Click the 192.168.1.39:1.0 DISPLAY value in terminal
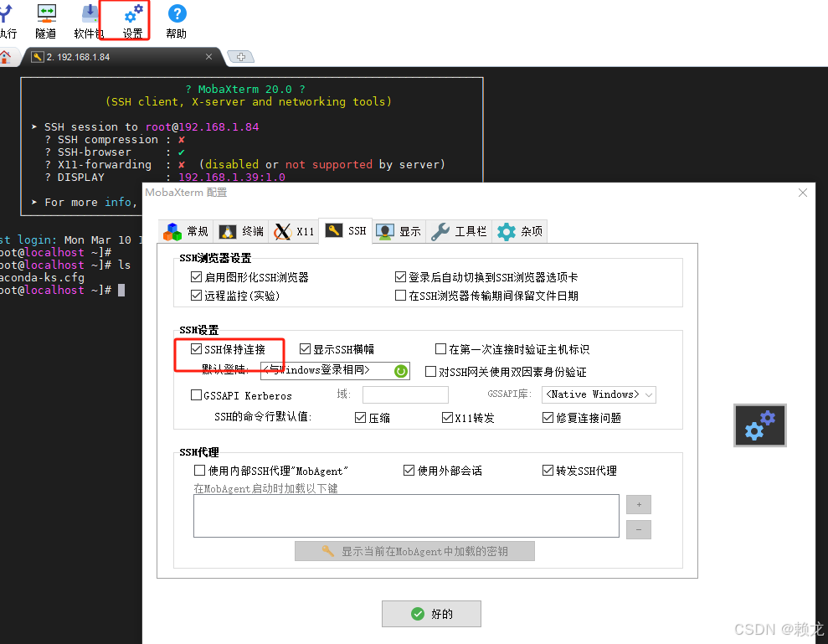This screenshot has width=828, height=644. [x=232, y=177]
